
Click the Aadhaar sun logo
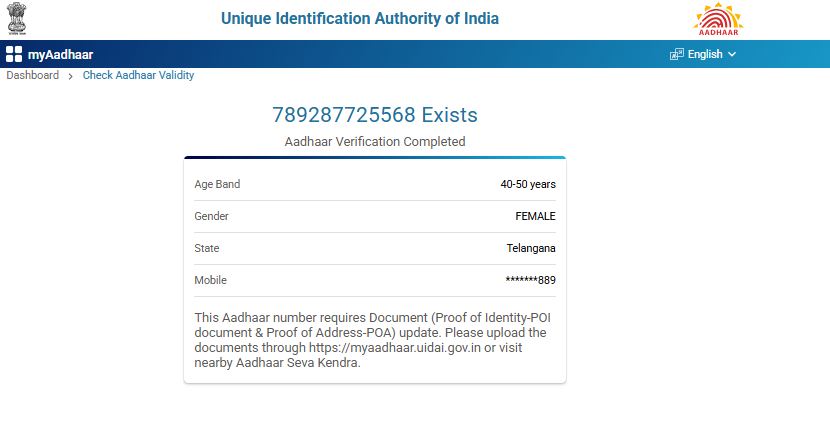[721, 19]
